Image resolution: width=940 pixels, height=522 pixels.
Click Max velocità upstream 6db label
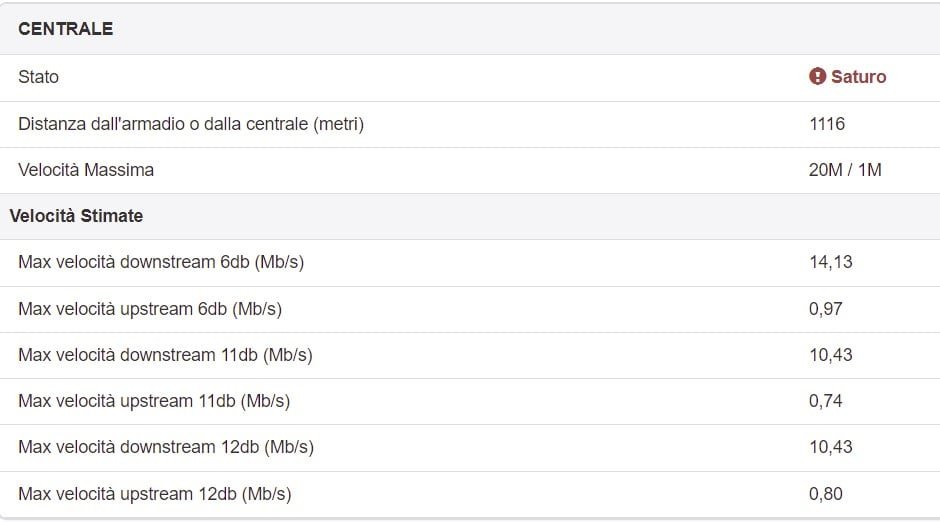(150, 309)
